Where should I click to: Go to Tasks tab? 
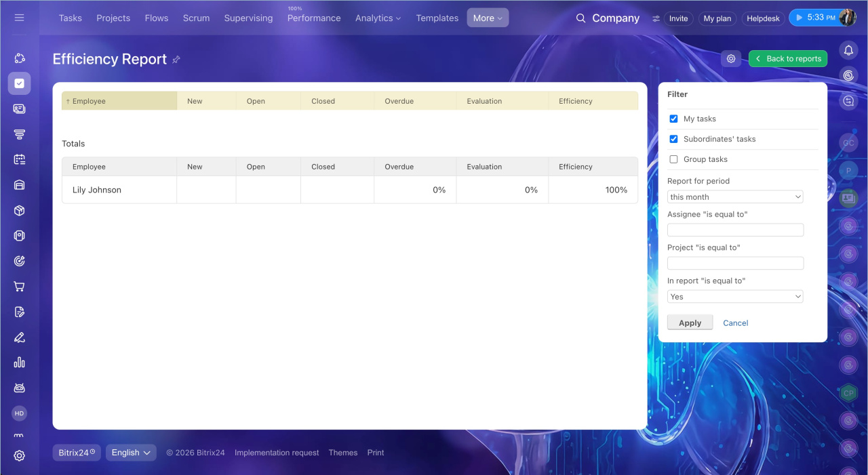click(x=71, y=18)
